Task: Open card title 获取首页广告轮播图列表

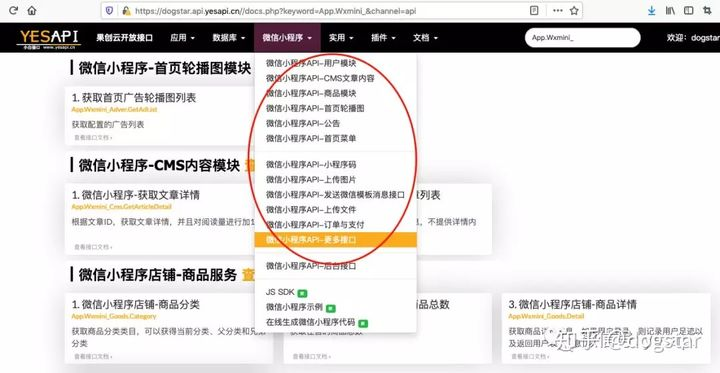Action: click(134, 98)
